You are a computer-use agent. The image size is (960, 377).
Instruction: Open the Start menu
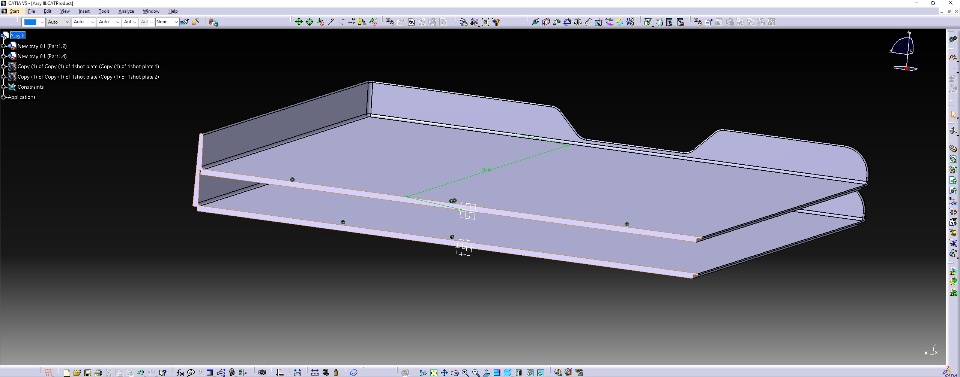[13, 11]
